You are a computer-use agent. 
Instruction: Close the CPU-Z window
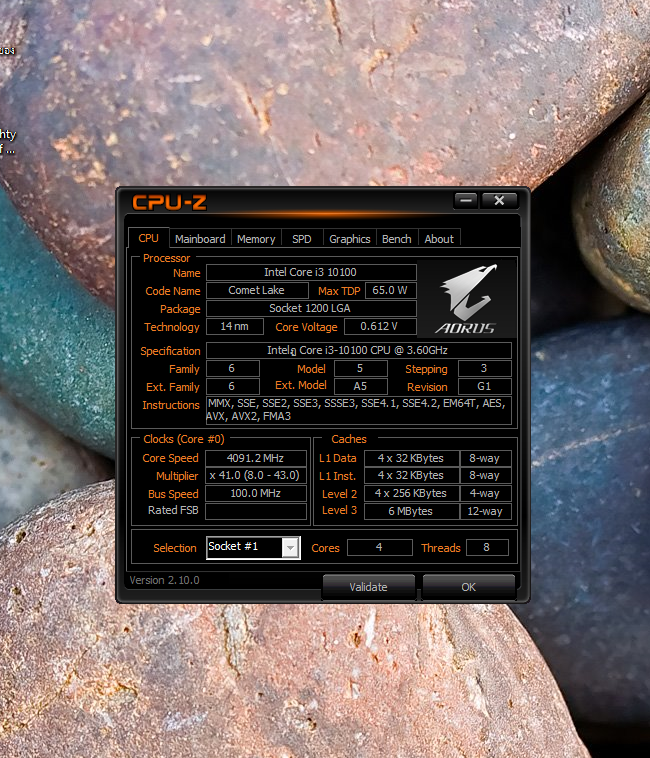coord(499,200)
